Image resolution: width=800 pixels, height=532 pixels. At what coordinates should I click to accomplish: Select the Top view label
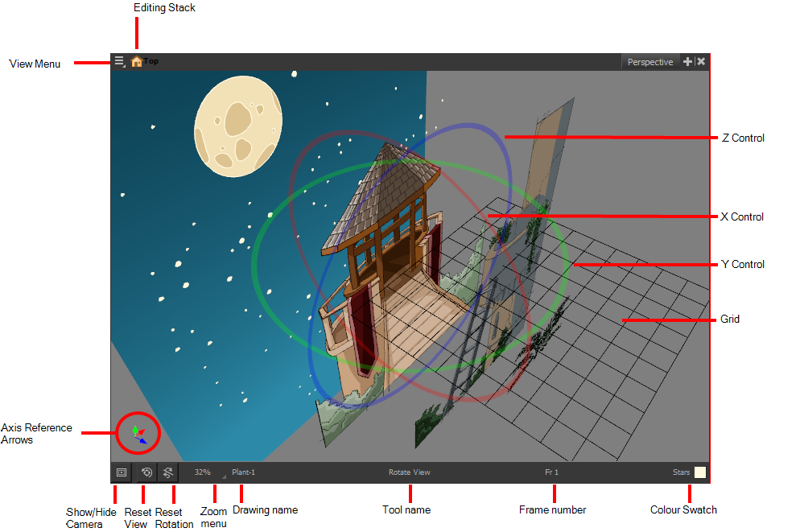click(x=153, y=60)
